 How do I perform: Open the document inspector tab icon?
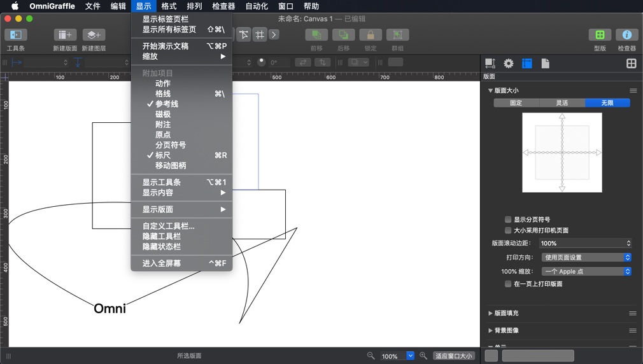coord(545,63)
